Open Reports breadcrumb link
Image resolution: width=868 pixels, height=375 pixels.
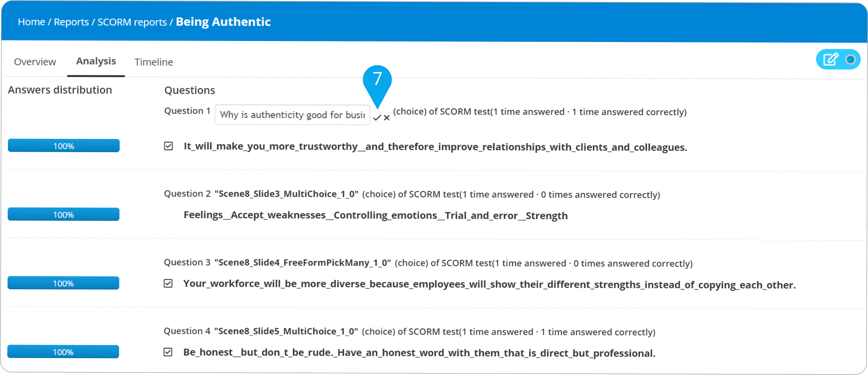click(x=72, y=22)
